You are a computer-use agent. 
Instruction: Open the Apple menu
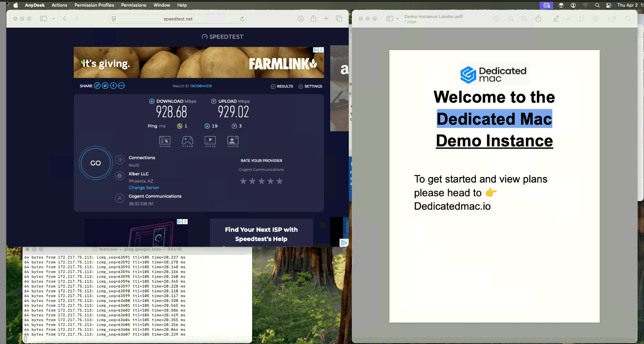16,5
